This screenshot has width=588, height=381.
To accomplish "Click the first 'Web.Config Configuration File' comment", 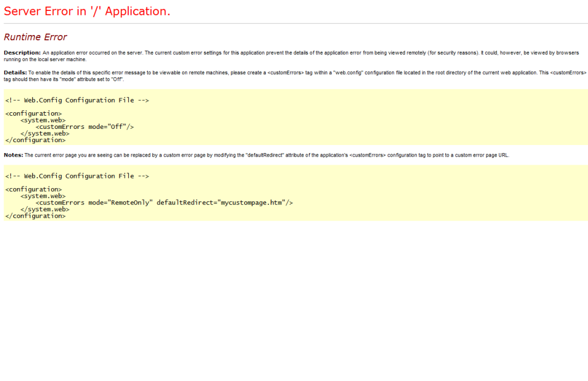I will pyautogui.click(x=77, y=100).
